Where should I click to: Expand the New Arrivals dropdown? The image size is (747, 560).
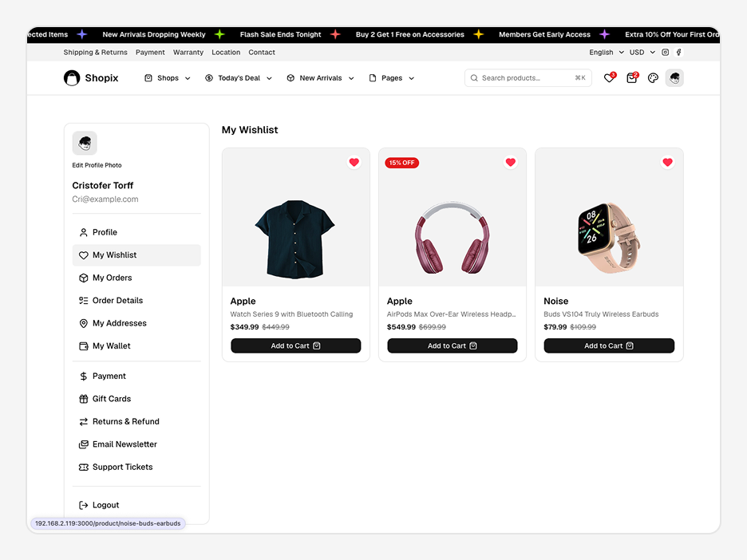pos(320,78)
